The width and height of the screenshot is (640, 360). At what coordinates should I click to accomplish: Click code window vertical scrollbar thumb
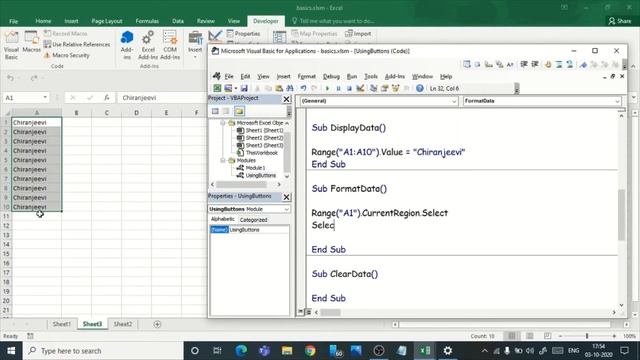coord(621,215)
